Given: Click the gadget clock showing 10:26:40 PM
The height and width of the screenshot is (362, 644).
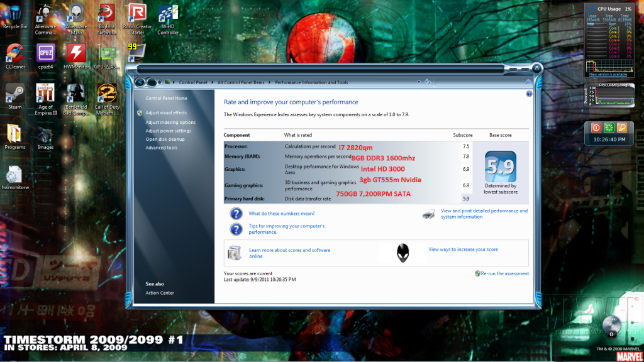Looking at the screenshot, I should (x=609, y=140).
